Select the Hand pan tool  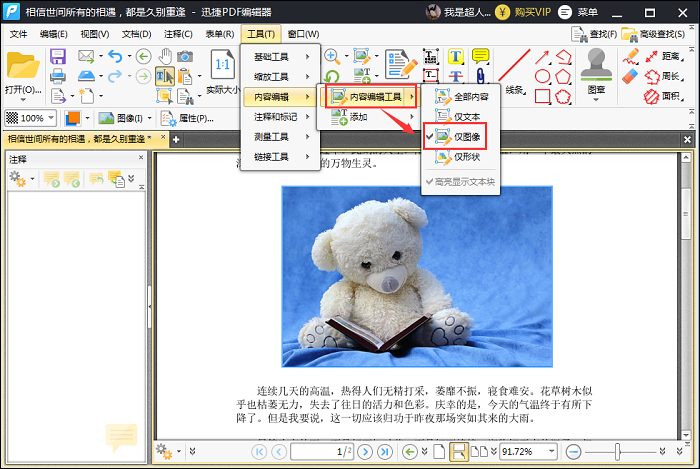[x=165, y=56]
